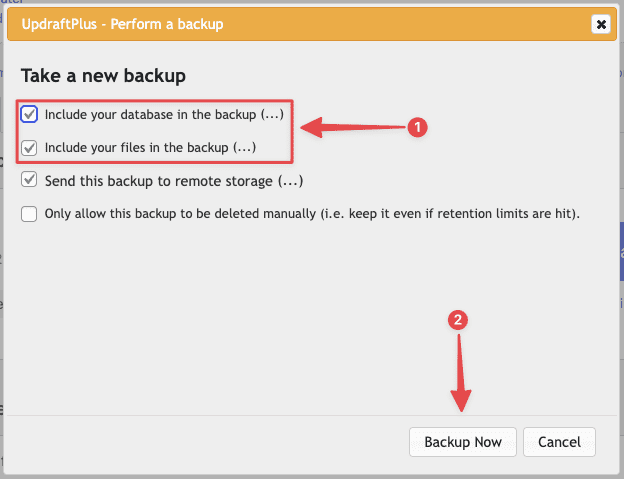Uncheck the send to remote storage checkbox
Image resolution: width=624 pixels, height=479 pixels.
pyautogui.click(x=29, y=181)
